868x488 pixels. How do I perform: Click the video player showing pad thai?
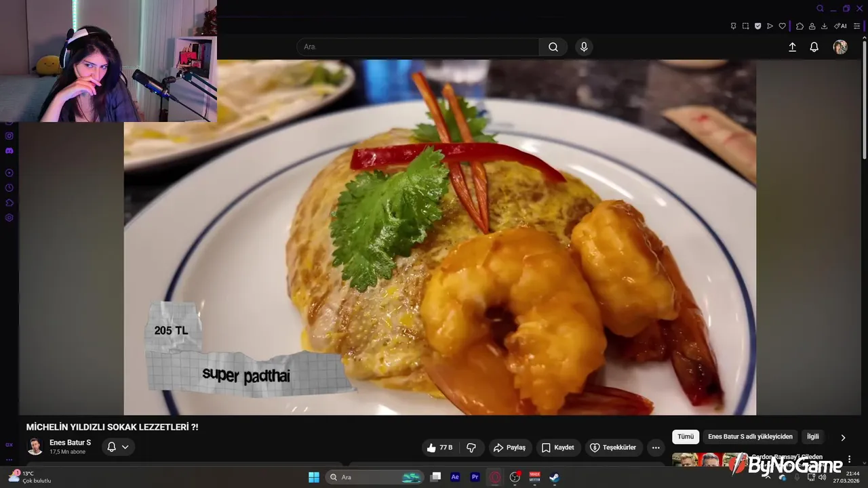(439, 237)
